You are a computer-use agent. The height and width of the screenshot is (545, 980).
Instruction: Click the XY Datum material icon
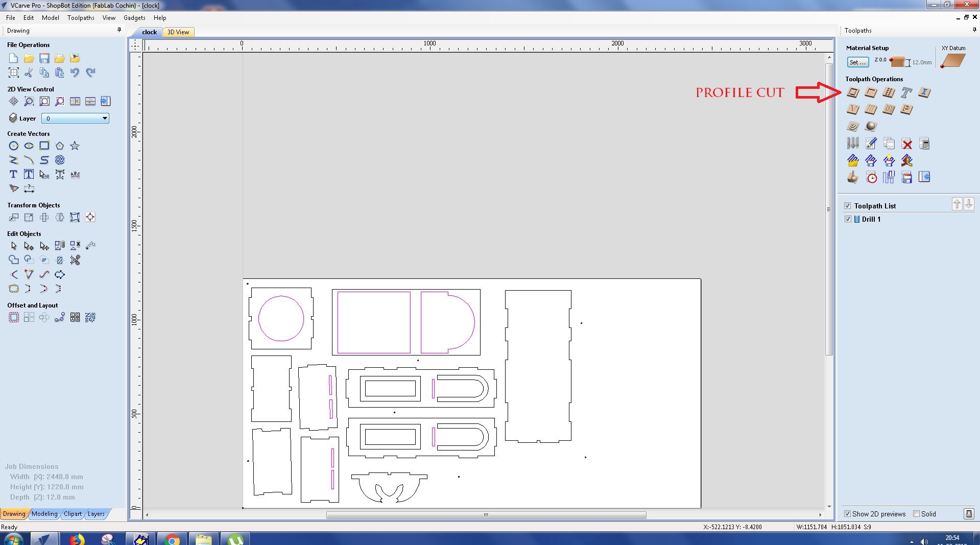[x=953, y=61]
